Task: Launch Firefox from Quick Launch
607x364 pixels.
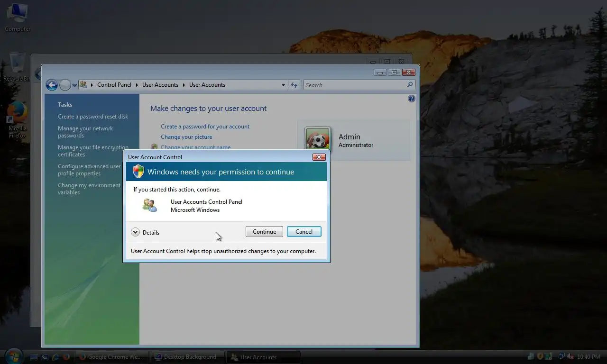Action: pos(66,357)
